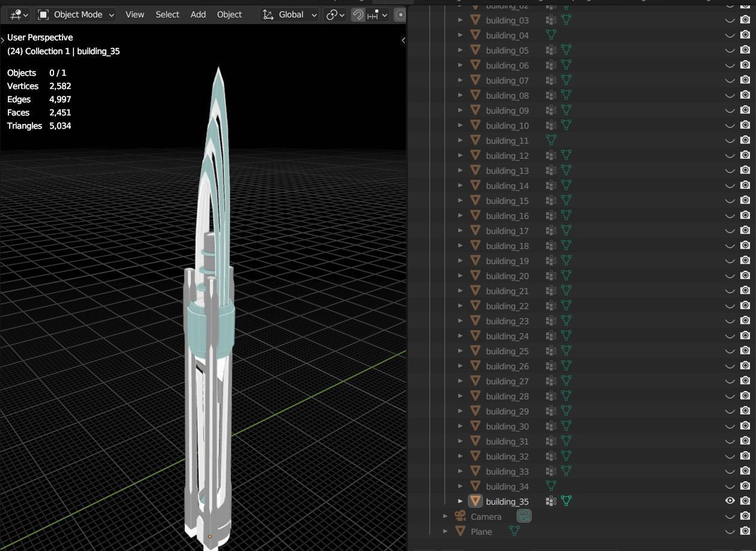Click the building_30 modifiers icon
The width and height of the screenshot is (756, 551).
pyautogui.click(x=551, y=426)
